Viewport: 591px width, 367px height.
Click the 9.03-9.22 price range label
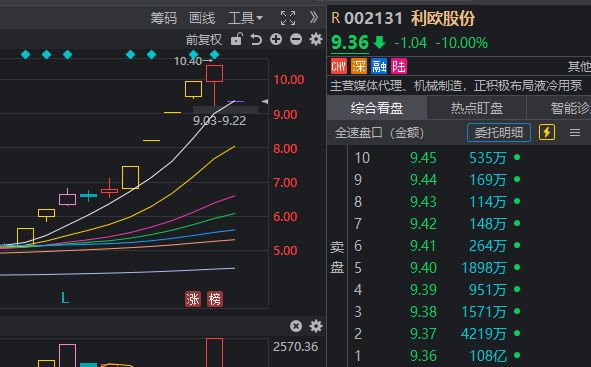(219, 121)
